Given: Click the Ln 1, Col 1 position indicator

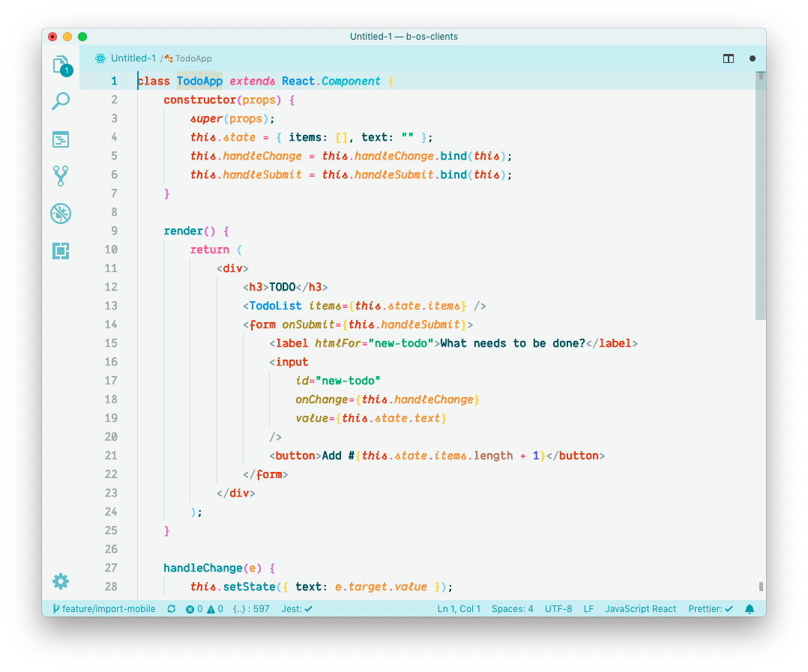Looking at the screenshot, I should point(459,609).
